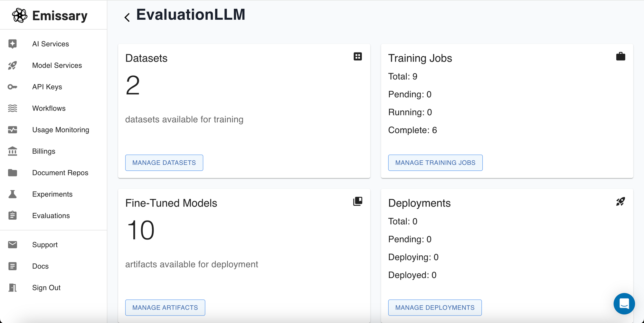The width and height of the screenshot is (644, 323).
Task: Click 'Complete: 6' text
Action: (x=412, y=130)
